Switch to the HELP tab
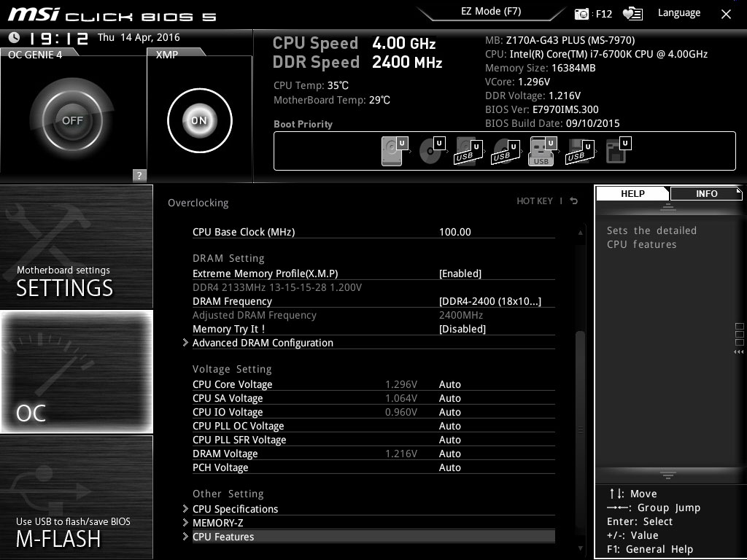The height and width of the screenshot is (560, 747). coord(632,193)
